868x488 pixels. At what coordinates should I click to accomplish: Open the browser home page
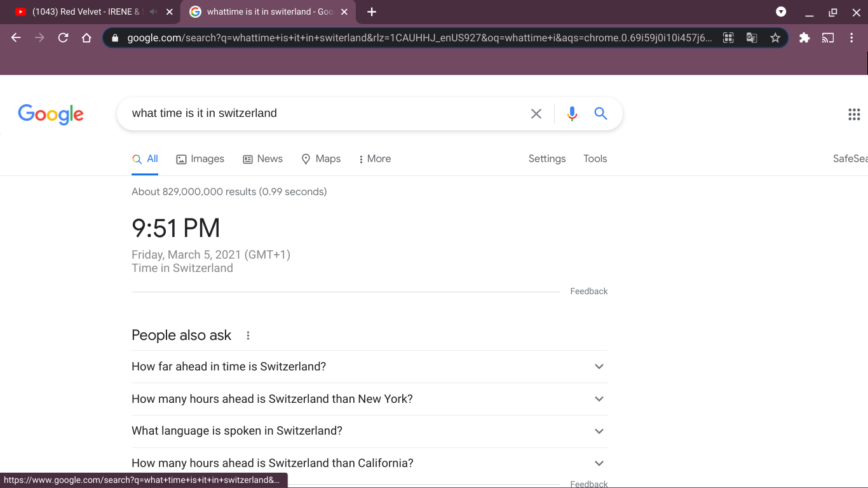click(x=86, y=37)
